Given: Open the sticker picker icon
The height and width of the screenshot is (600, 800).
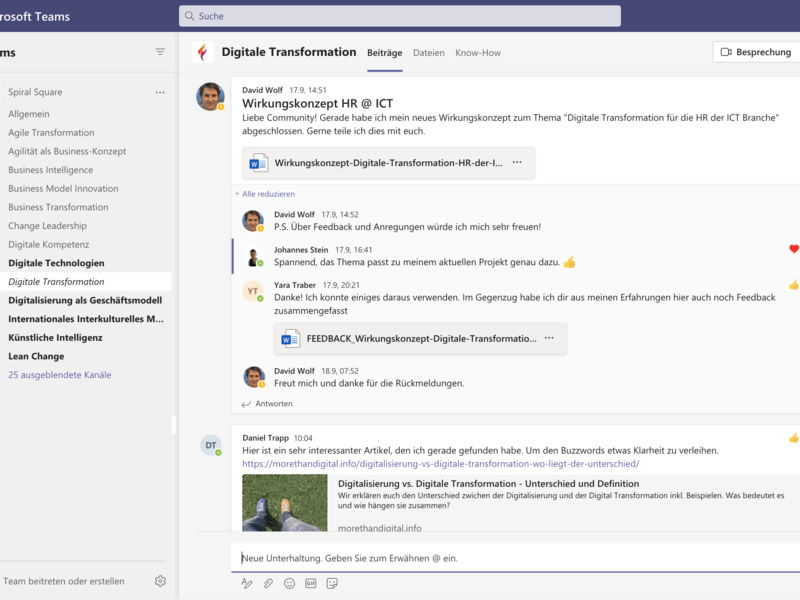Looking at the screenshot, I should (332, 582).
